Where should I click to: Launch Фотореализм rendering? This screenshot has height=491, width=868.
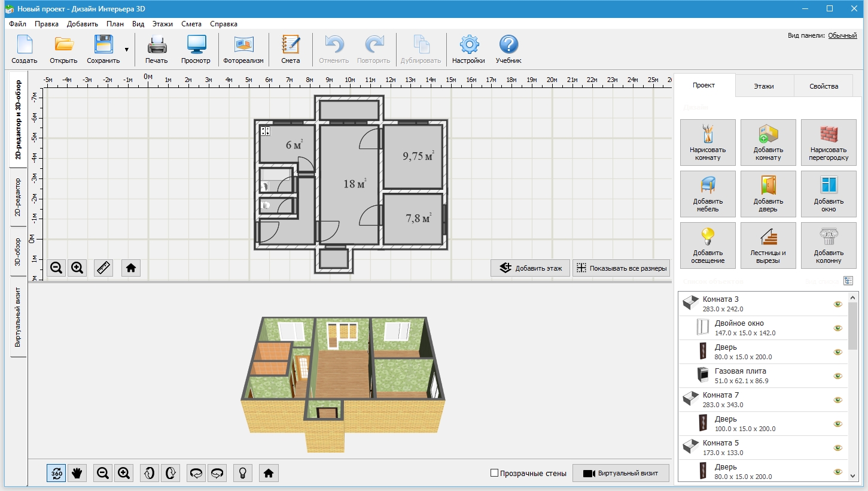[x=243, y=49]
